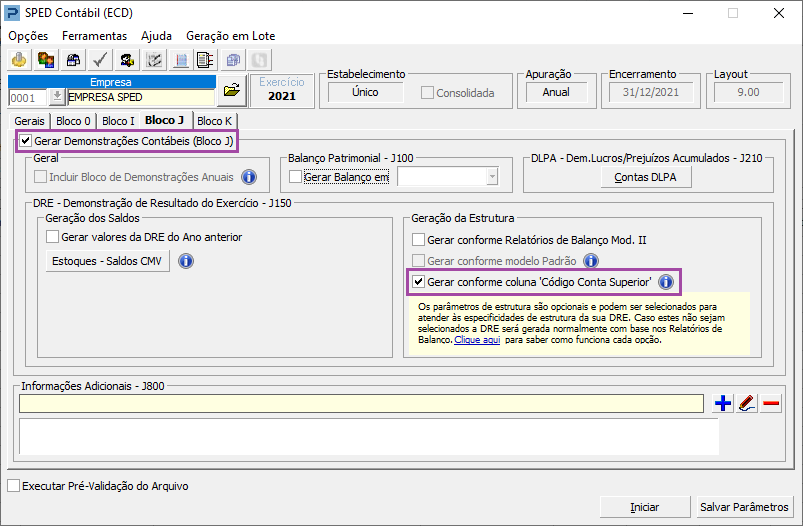The width and height of the screenshot is (803, 526).
Task: Show info beside Estoques - Saldos CMV
Action: pyautogui.click(x=185, y=261)
